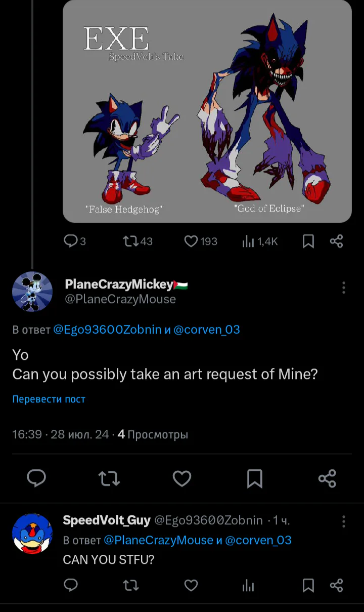Like the top post with 193 likes
This screenshot has width=364, height=612.
pyautogui.click(x=191, y=241)
